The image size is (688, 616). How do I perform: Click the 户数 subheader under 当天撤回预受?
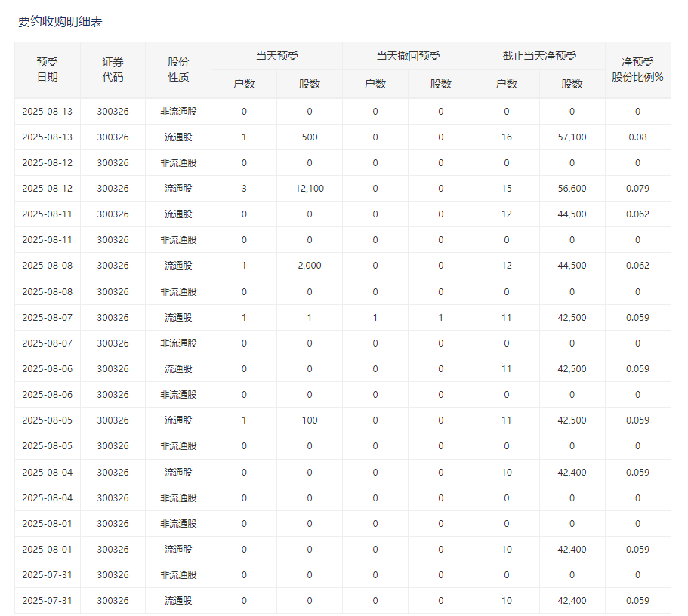[375, 84]
